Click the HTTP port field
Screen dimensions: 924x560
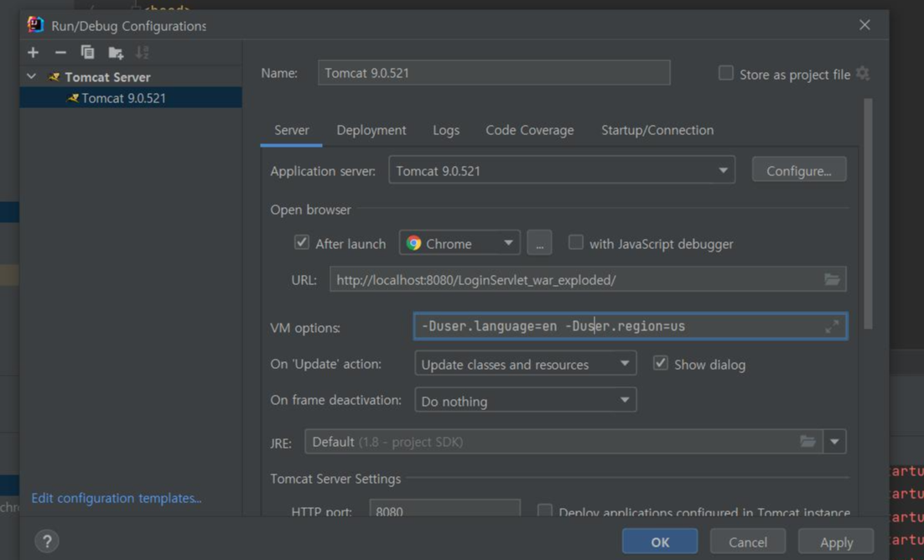point(445,510)
